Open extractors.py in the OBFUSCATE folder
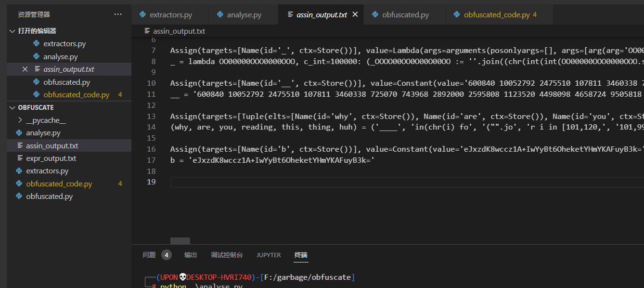The height and width of the screenshot is (288, 644). [x=47, y=171]
